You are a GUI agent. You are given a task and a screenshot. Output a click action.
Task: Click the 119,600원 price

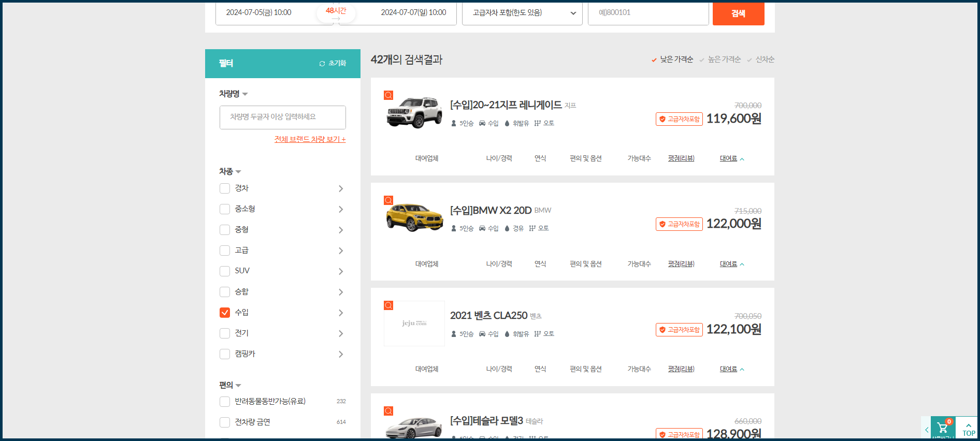click(x=733, y=119)
